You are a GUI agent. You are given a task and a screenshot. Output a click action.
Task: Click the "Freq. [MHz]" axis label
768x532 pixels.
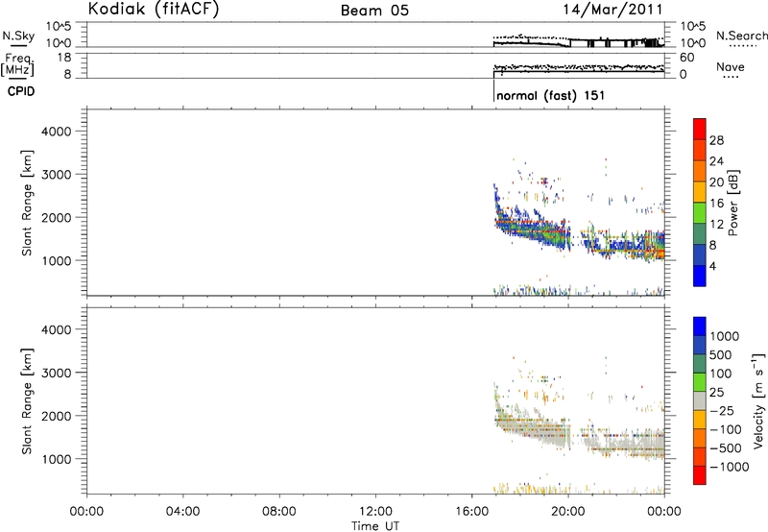click(18, 65)
